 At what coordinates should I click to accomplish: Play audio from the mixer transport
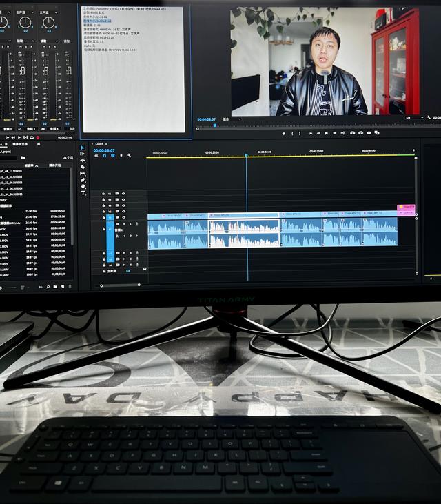coord(19,138)
